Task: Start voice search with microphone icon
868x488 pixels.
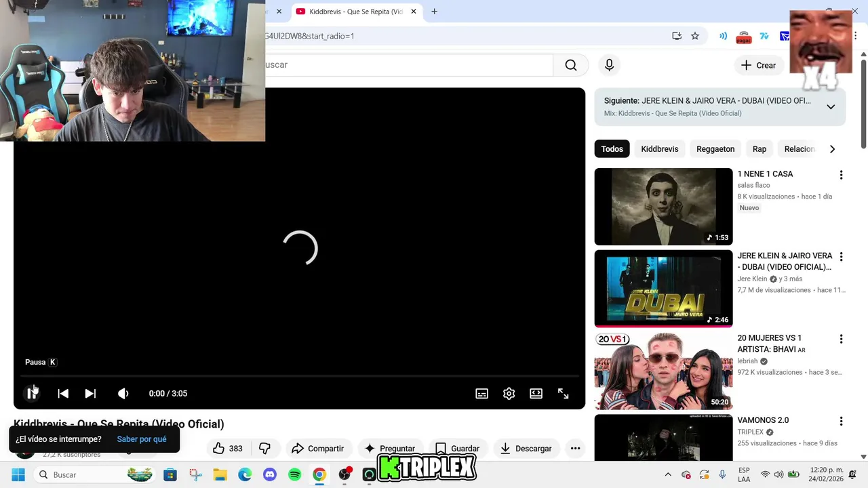Action: coord(609,65)
